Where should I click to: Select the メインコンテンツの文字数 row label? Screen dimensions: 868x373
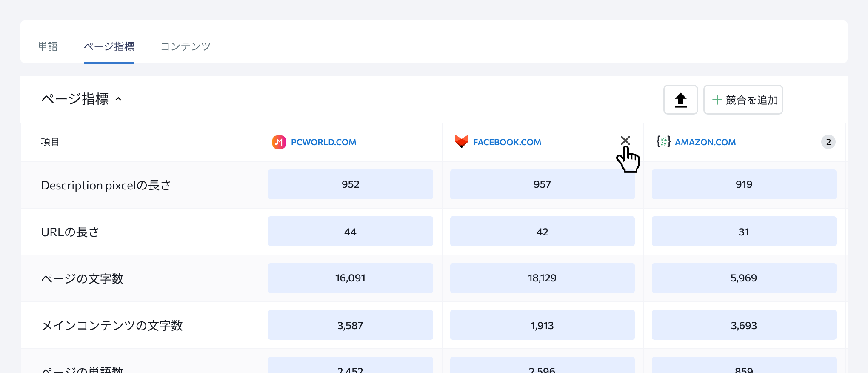tap(112, 325)
